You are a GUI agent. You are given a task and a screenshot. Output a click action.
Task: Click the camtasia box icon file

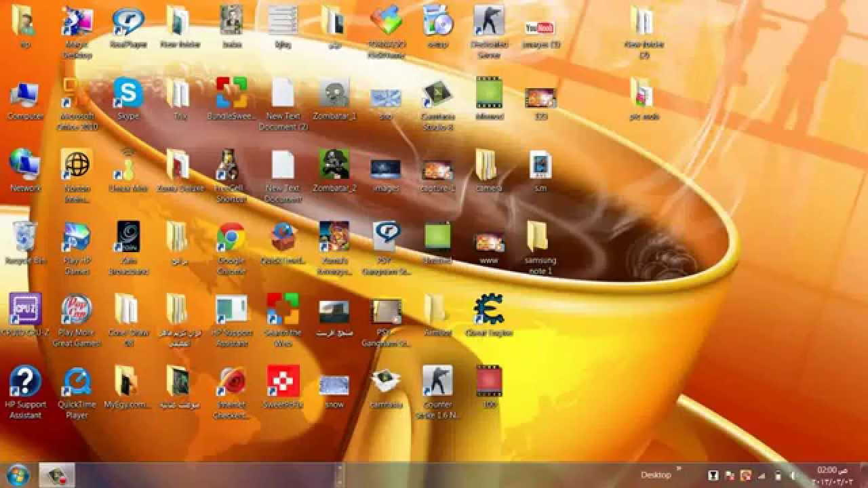tap(386, 388)
